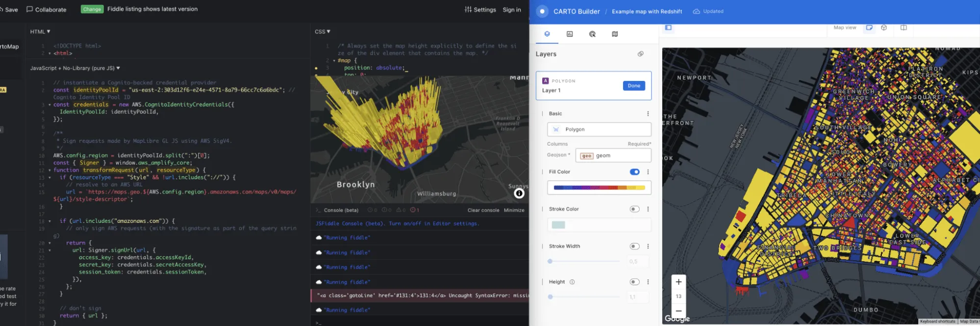The width and height of the screenshot is (980, 326).
Task: Enable split map view icon
Action: tap(904, 27)
